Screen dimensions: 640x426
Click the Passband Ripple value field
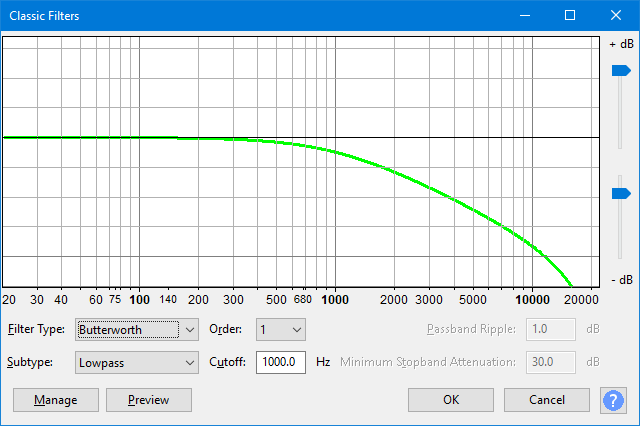pos(551,329)
